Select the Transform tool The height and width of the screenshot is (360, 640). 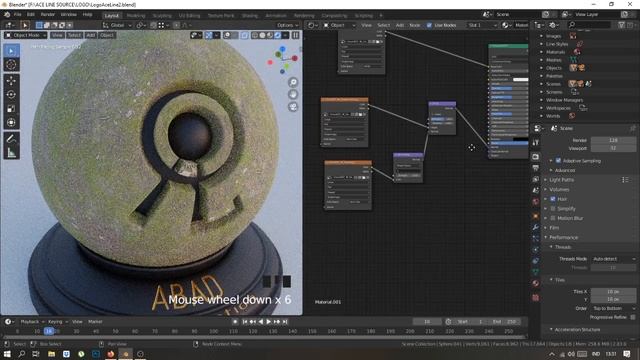[x=11, y=122]
